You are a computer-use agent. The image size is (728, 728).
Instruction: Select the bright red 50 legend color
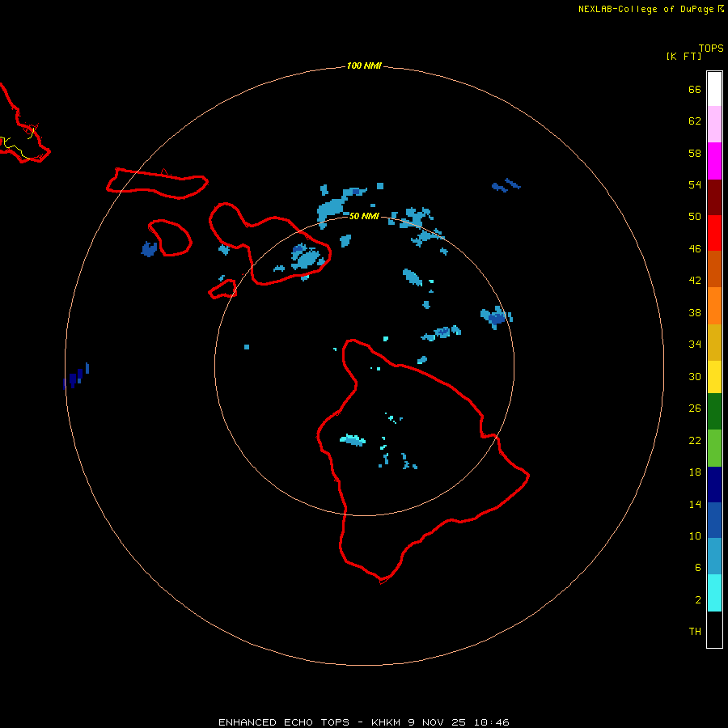pyautogui.click(x=714, y=233)
